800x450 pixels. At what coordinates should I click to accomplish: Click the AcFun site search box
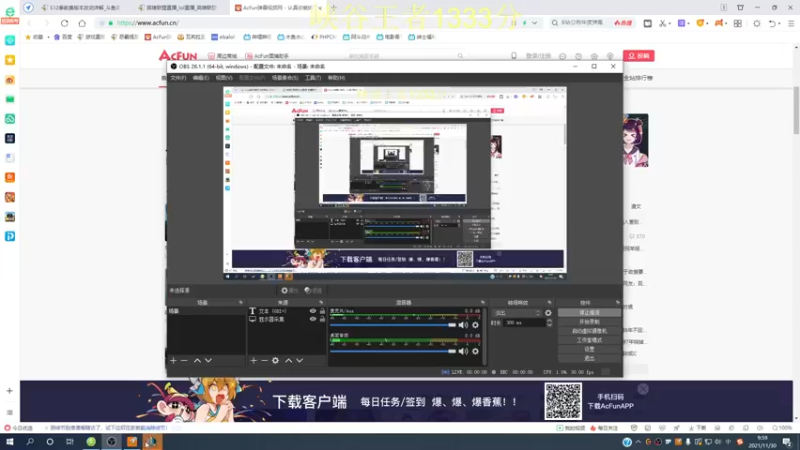pyautogui.click(x=406, y=56)
